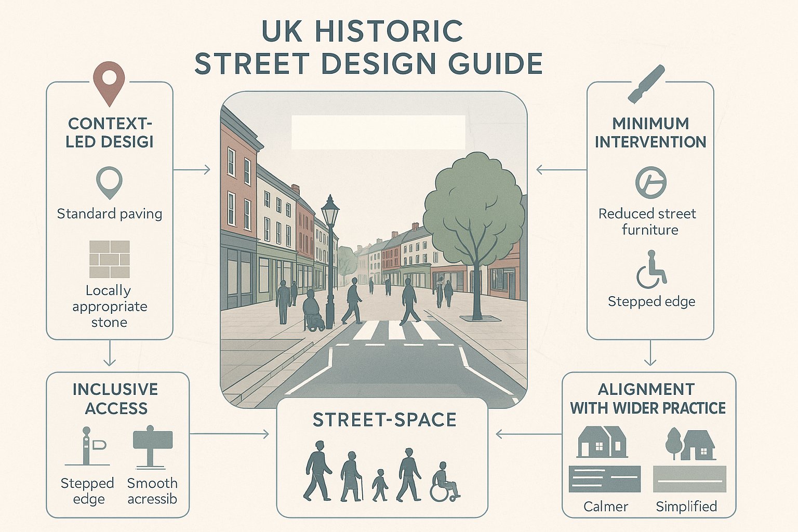Click the Minimum Intervention heading

click(650, 132)
